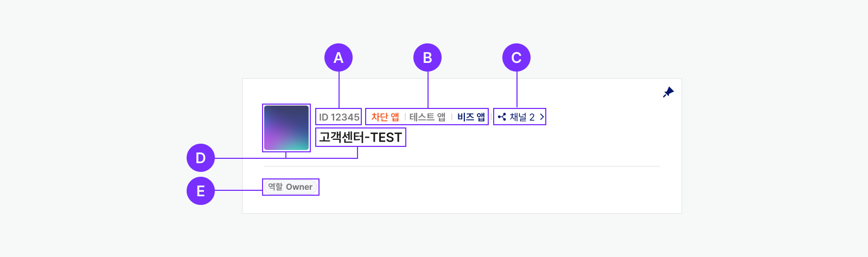Select the 비즈 앱 status label

point(471,117)
